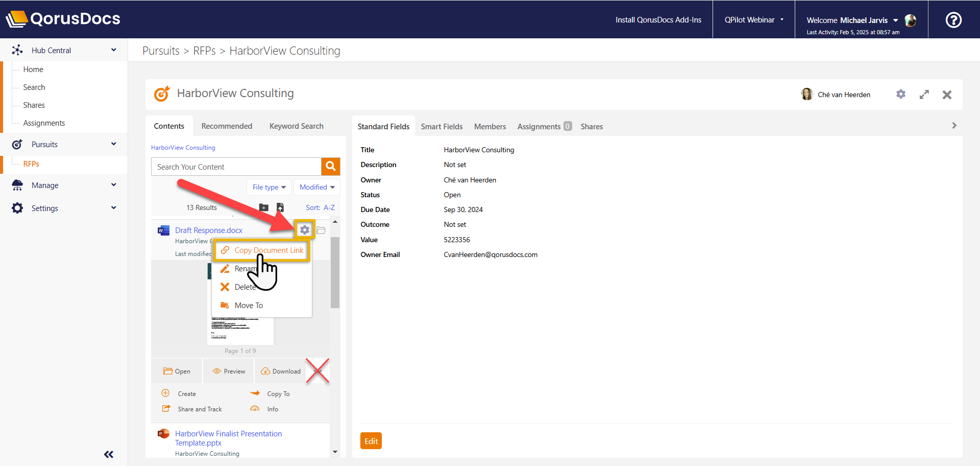Click the Search Your Content field
Screen dimensions: 980x466
point(236,167)
